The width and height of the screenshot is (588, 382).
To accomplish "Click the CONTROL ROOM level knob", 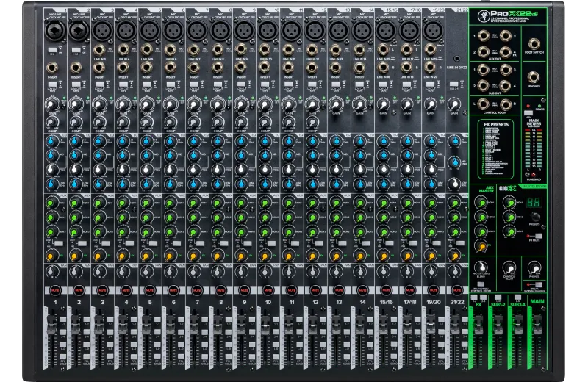I will click(509, 267).
